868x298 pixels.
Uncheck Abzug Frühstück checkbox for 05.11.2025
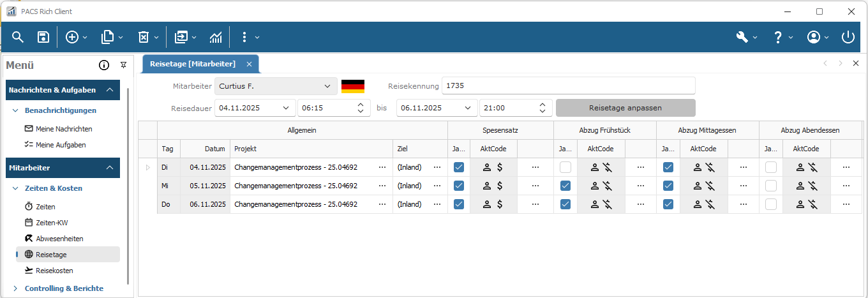pos(565,186)
